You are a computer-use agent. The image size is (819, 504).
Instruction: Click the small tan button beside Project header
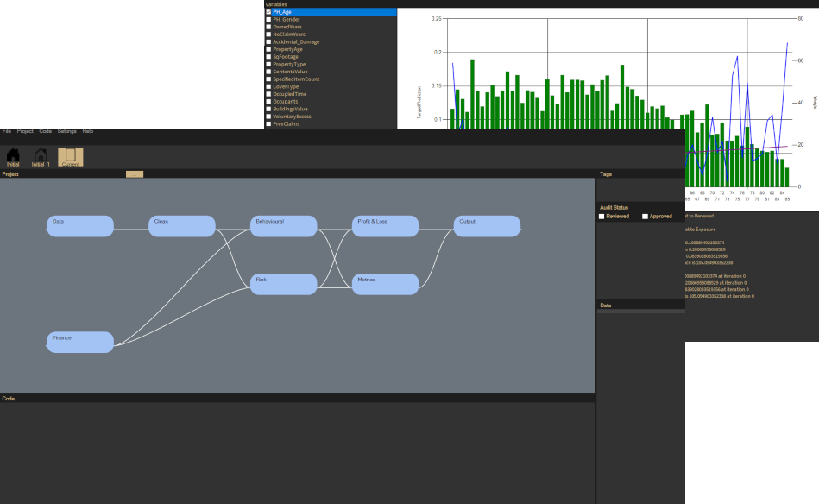[x=135, y=173]
